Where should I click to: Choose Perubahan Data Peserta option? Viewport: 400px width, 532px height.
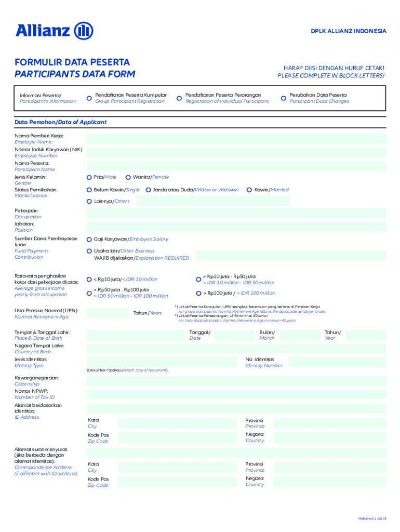click(x=283, y=98)
